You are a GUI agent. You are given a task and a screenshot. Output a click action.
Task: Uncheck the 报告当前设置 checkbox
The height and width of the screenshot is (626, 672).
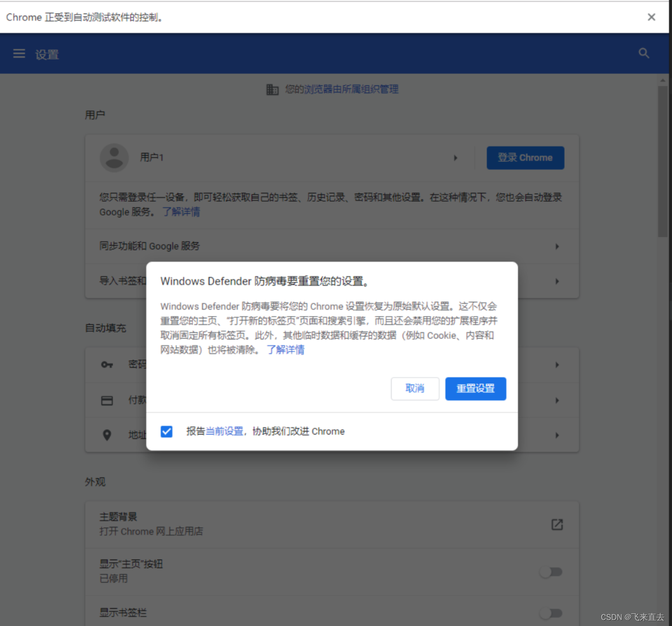coord(167,431)
